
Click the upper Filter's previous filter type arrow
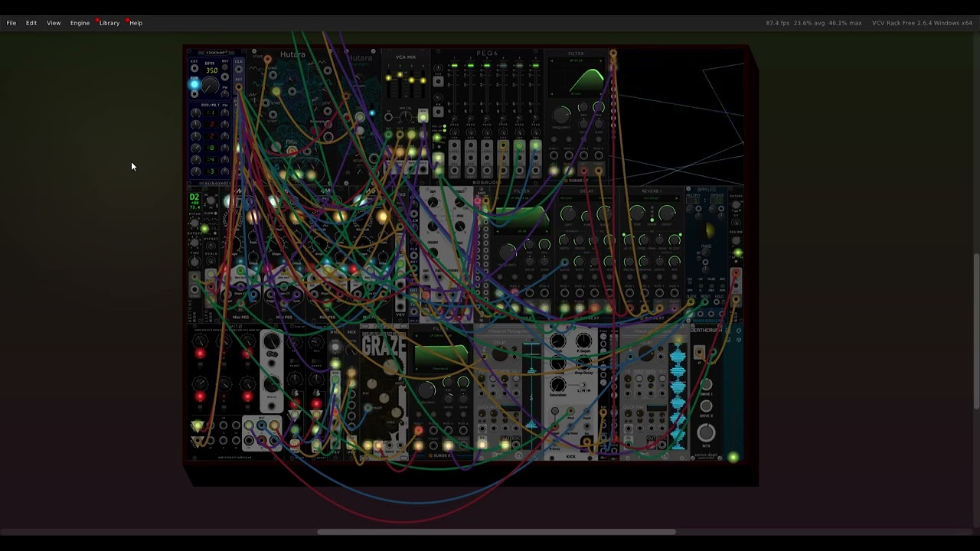551,60
